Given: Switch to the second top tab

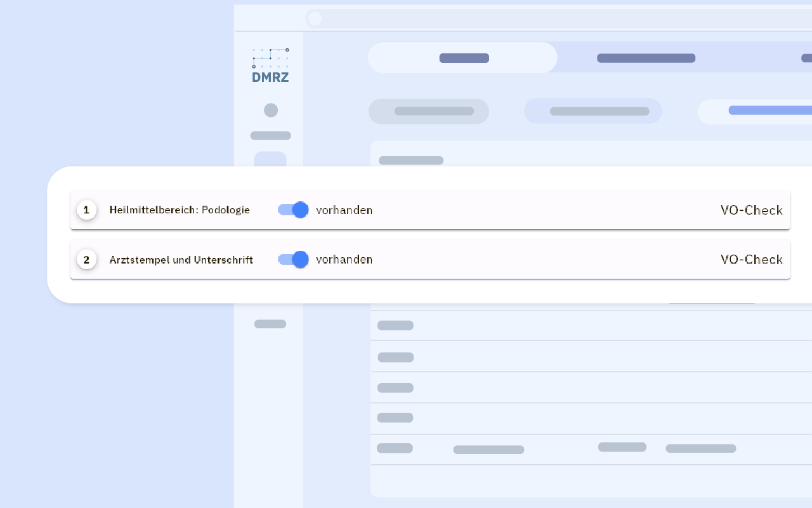Looking at the screenshot, I should 646,58.
